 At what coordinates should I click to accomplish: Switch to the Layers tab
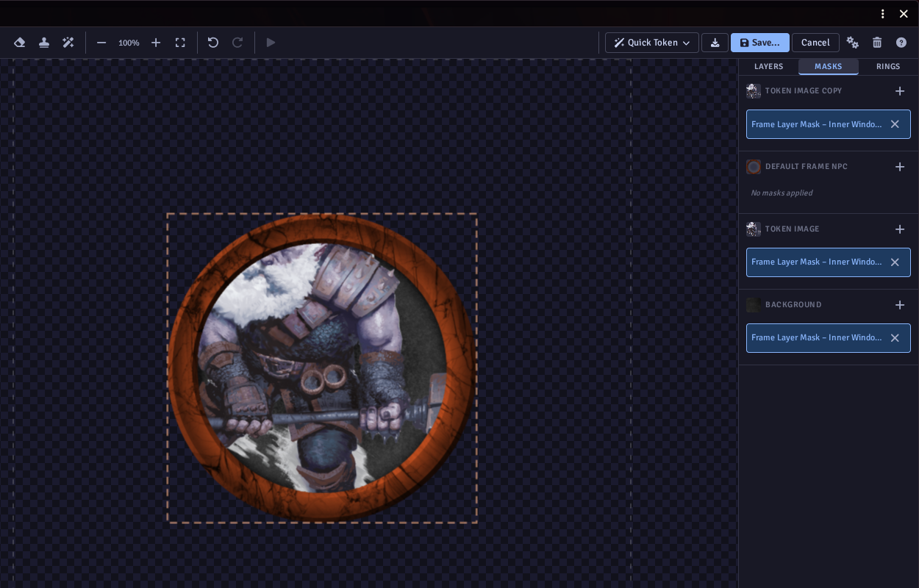(x=769, y=66)
